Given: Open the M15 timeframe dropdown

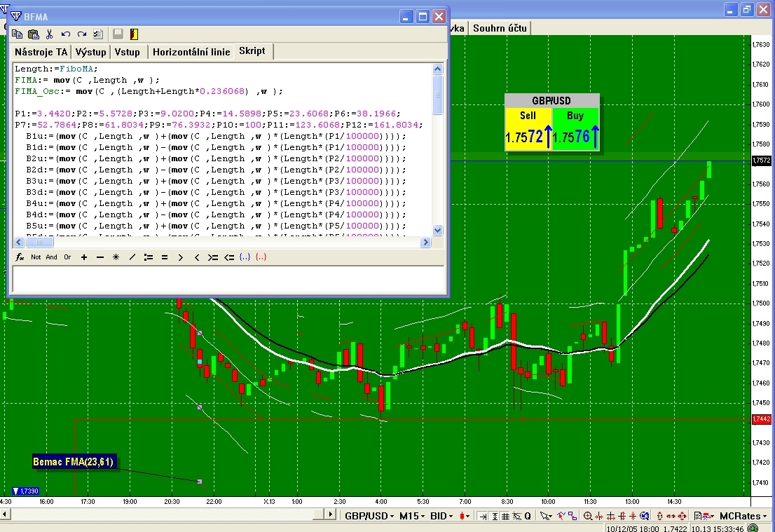Looking at the screenshot, I should [411, 516].
